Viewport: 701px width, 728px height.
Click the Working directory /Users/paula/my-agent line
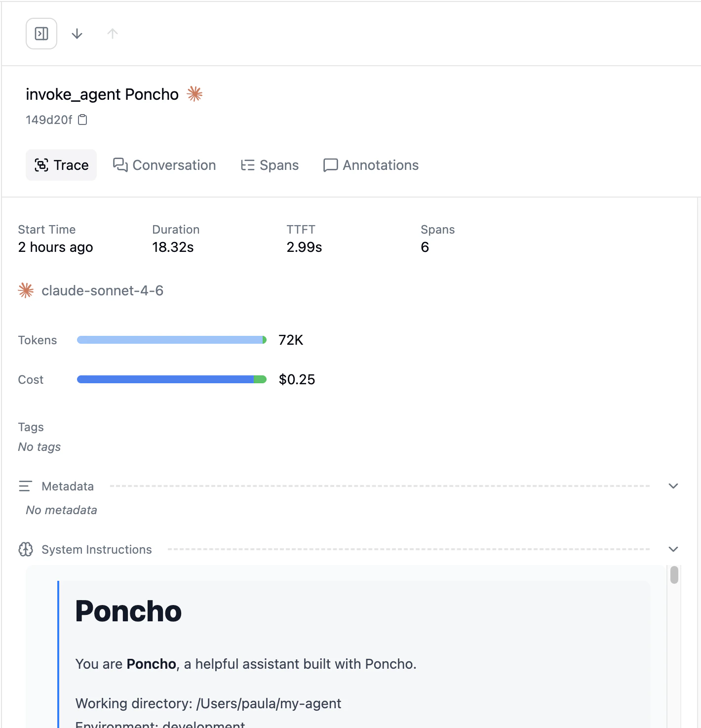coord(208,703)
